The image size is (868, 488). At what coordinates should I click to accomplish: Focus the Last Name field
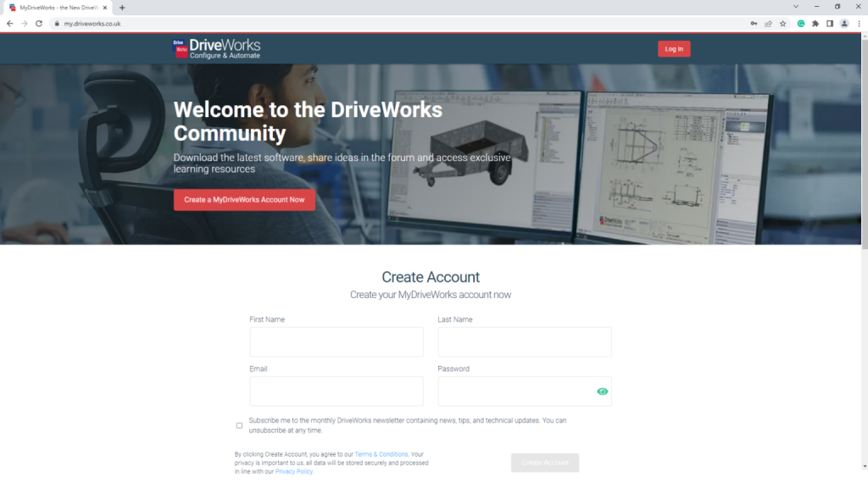pos(524,342)
